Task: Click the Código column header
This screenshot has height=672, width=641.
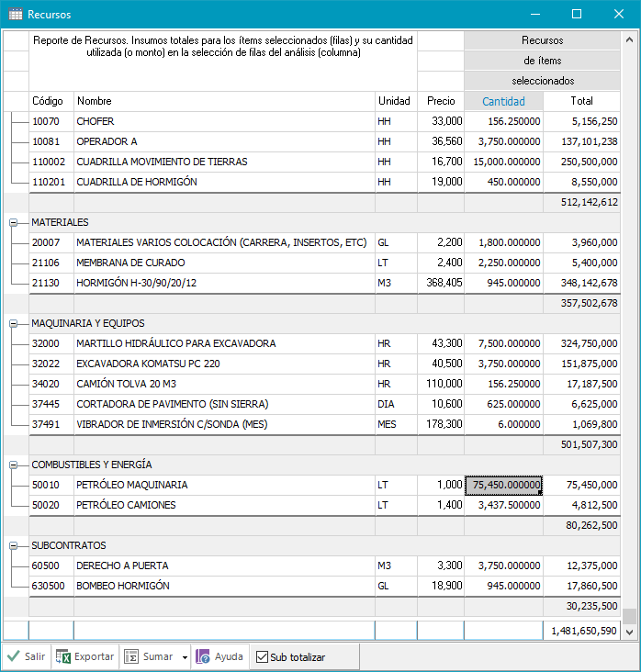Action: pyautogui.click(x=51, y=101)
